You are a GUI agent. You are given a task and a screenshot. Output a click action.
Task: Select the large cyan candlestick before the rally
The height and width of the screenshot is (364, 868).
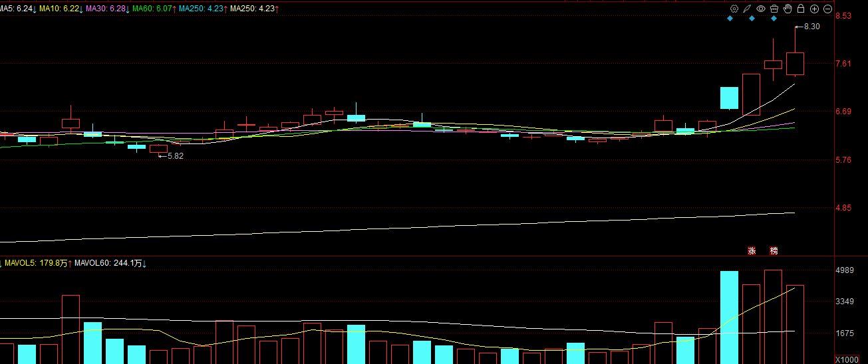[x=729, y=98]
